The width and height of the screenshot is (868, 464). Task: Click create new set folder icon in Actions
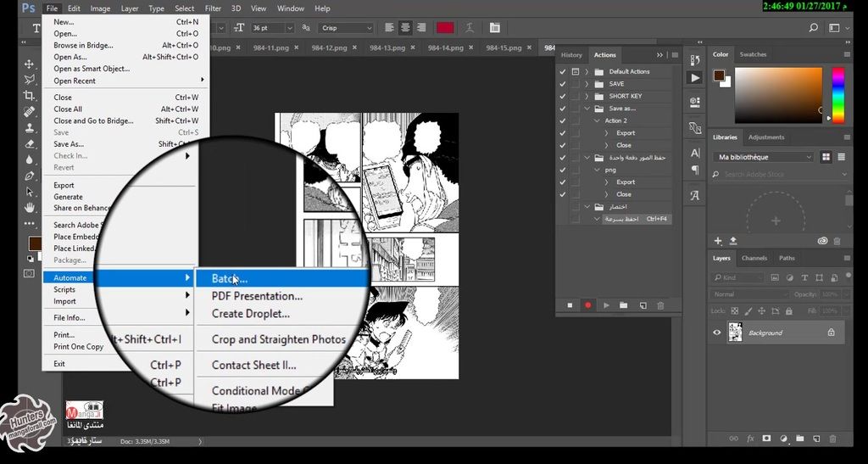623,305
